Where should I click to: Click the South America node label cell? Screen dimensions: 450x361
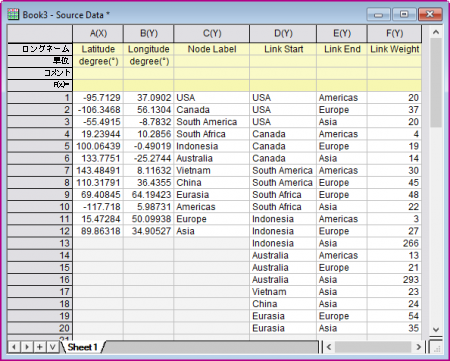click(x=212, y=122)
